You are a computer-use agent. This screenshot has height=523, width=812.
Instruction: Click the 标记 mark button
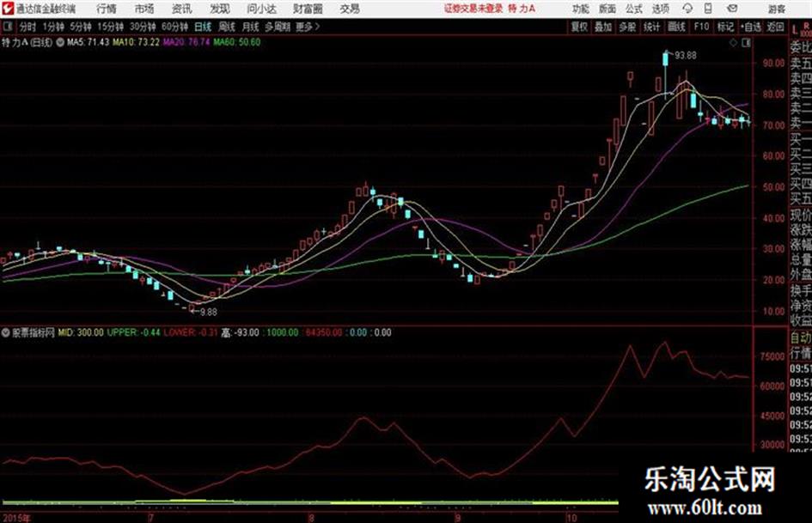(x=725, y=27)
